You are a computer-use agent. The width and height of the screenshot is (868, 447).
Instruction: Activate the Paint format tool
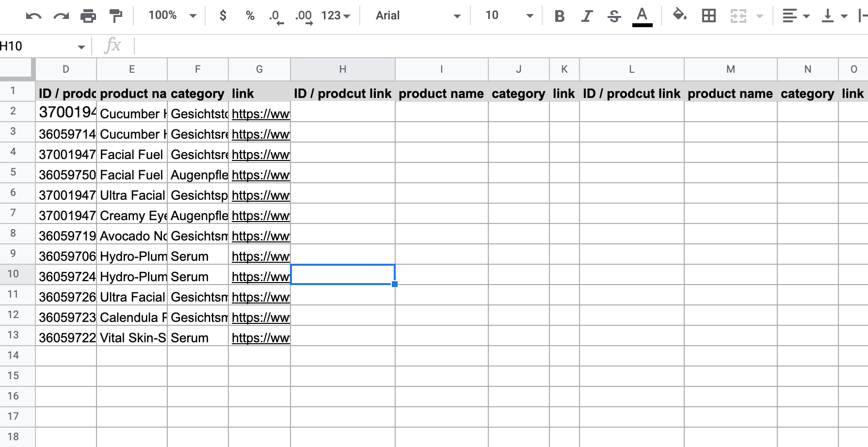point(116,16)
